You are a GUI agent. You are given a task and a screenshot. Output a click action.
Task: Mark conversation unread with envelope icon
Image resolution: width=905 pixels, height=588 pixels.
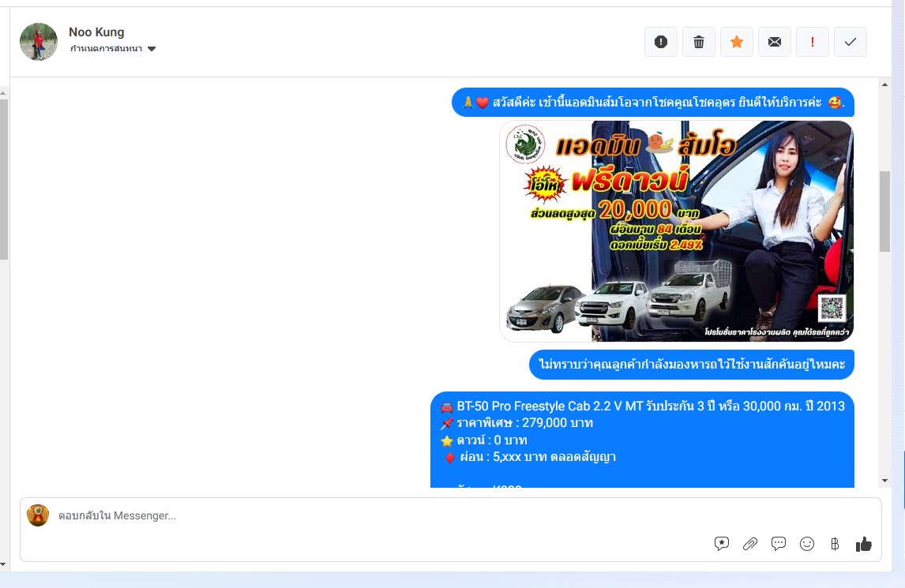(775, 42)
